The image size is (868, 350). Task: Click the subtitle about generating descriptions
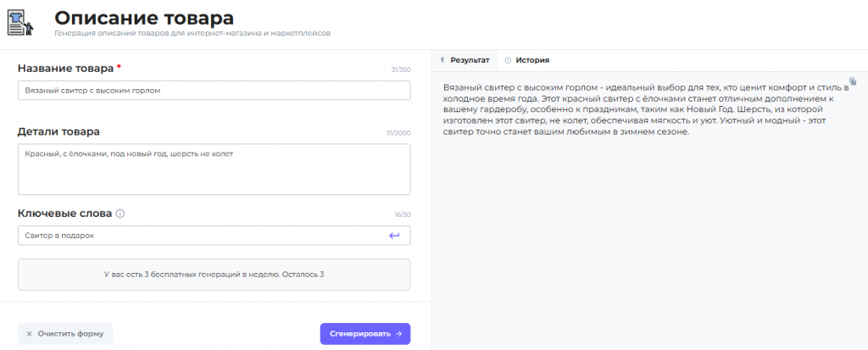coord(192,34)
